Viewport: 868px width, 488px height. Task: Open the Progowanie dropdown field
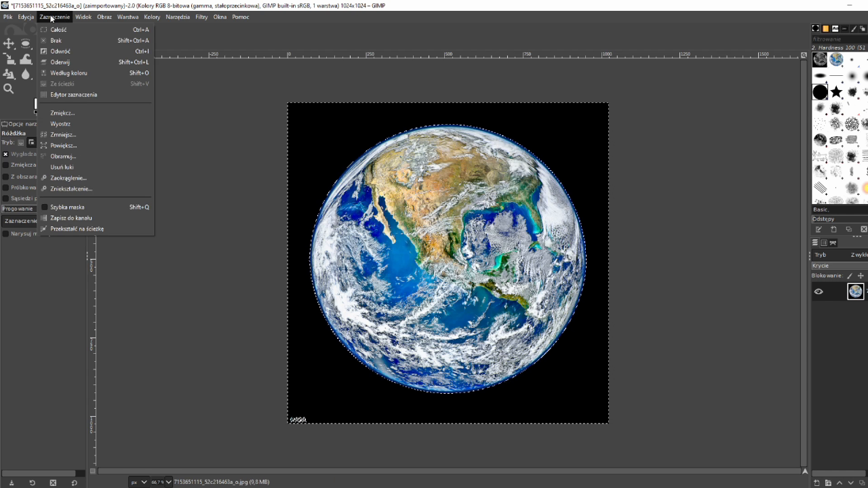coord(18,209)
